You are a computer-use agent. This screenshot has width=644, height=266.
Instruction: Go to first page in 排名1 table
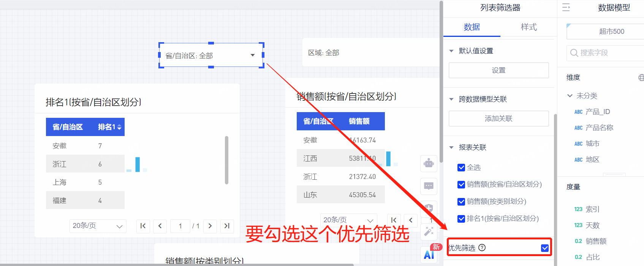tap(143, 226)
